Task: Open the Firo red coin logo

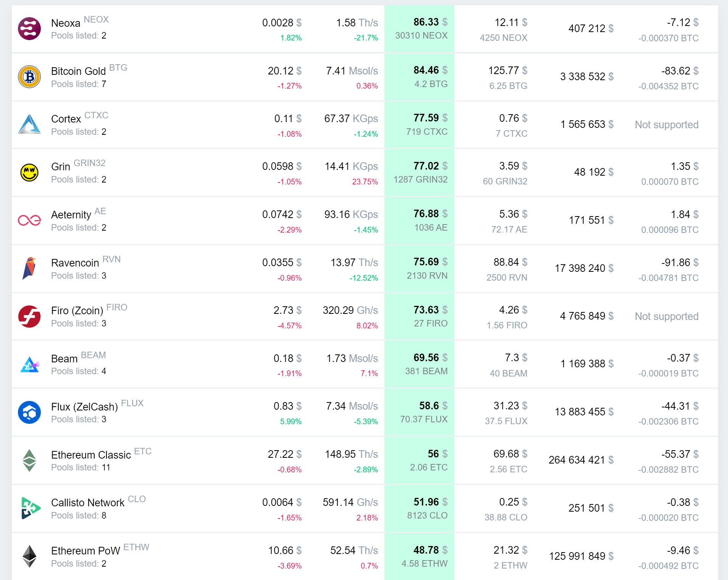Action: [x=29, y=317]
